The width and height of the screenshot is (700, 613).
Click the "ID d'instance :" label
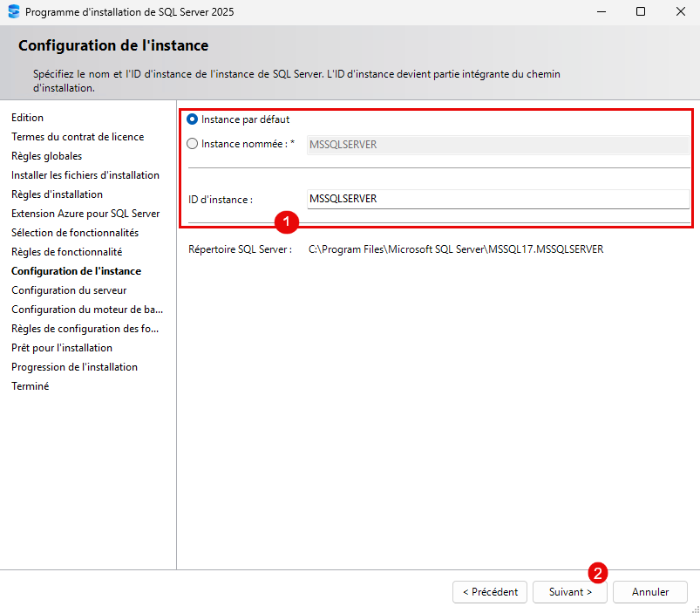point(221,200)
